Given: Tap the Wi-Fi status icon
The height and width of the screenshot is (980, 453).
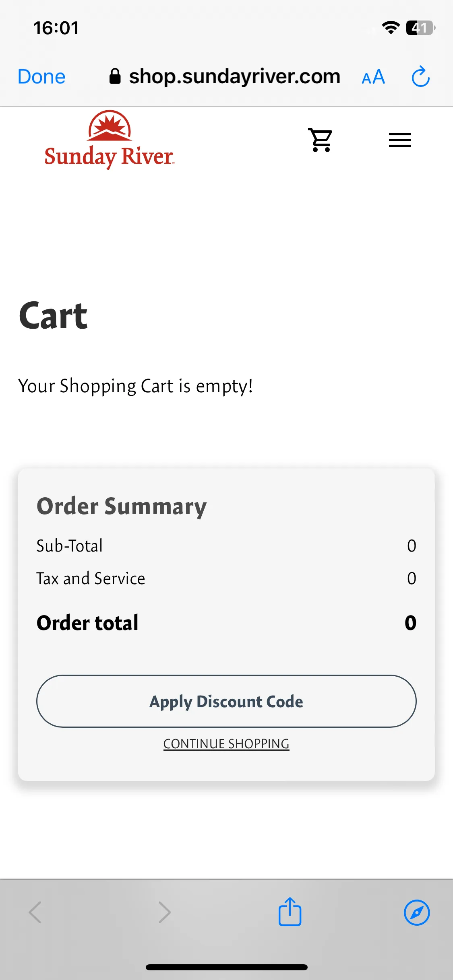Looking at the screenshot, I should pos(391,28).
